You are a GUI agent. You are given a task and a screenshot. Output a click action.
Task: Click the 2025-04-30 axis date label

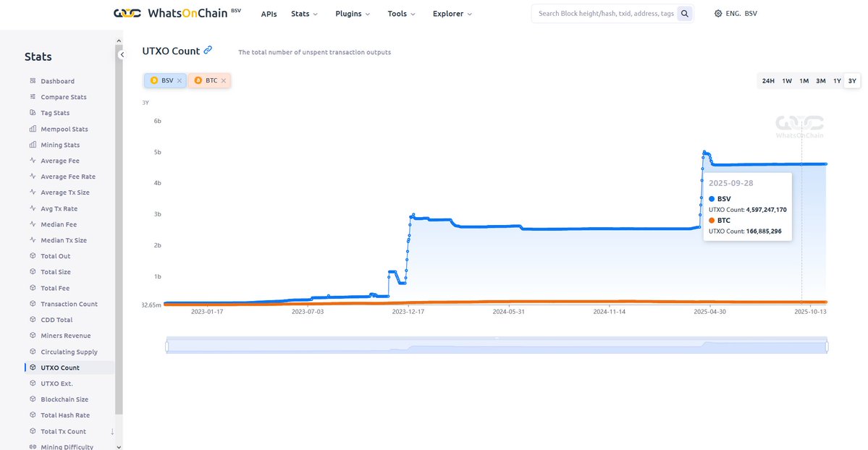(x=709, y=312)
